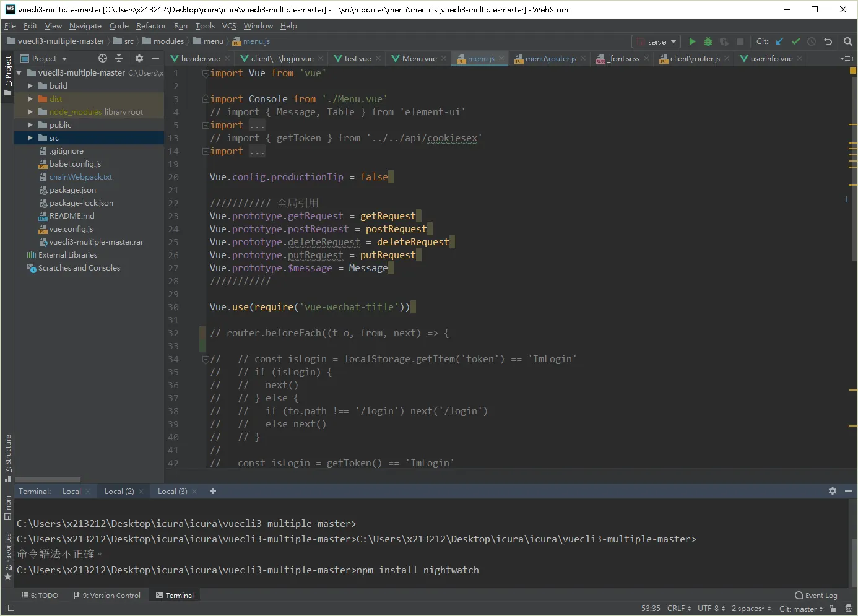The height and width of the screenshot is (616, 858).
Task: Click the Git update project arrow icon
Action: click(x=779, y=41)
